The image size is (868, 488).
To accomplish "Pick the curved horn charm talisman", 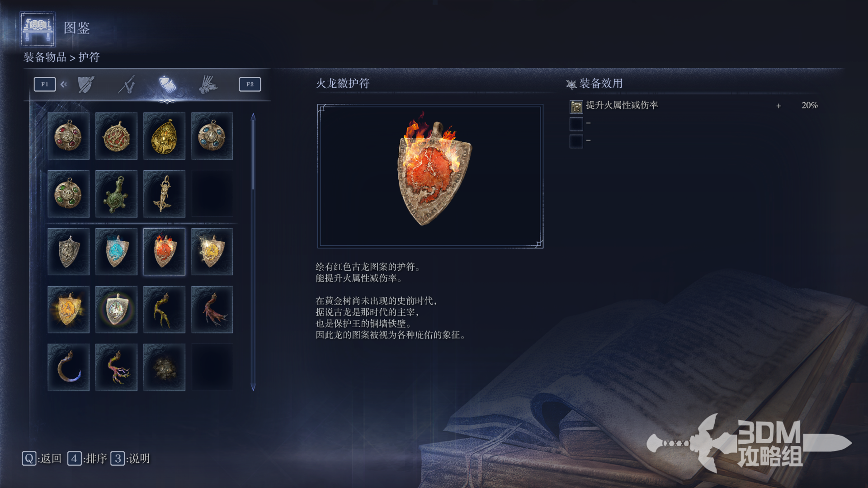I will [68, 367].
